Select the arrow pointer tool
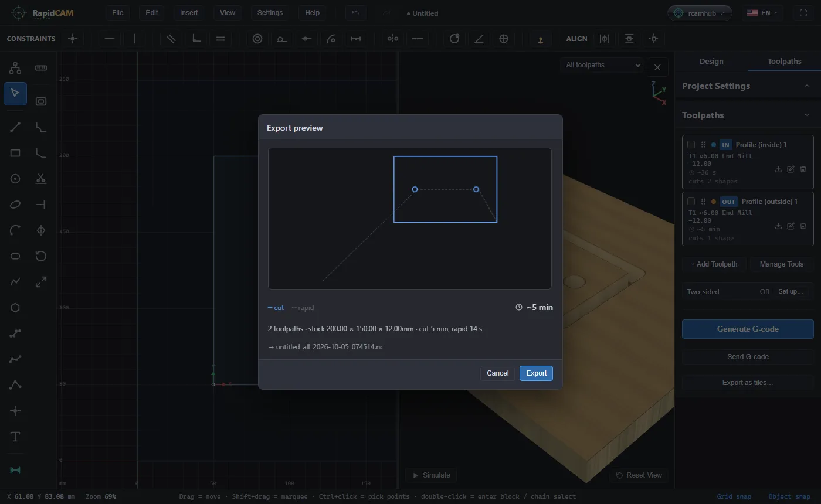821x504 pixels. [x=15, y=94]
